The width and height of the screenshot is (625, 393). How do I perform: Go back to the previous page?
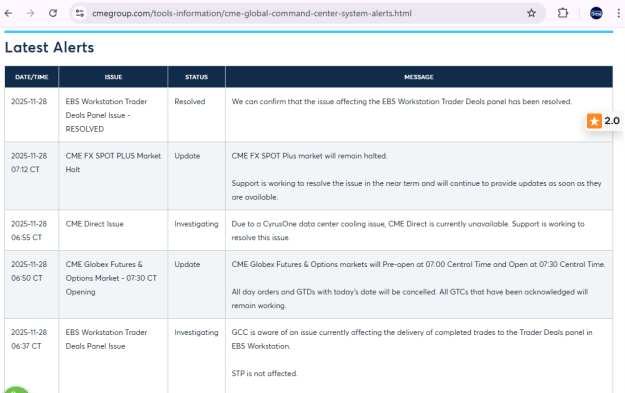click(8, 13)
